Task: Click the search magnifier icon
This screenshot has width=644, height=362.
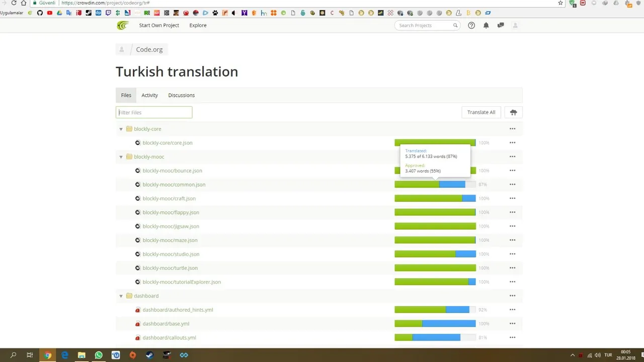Action: click(455, 25)
